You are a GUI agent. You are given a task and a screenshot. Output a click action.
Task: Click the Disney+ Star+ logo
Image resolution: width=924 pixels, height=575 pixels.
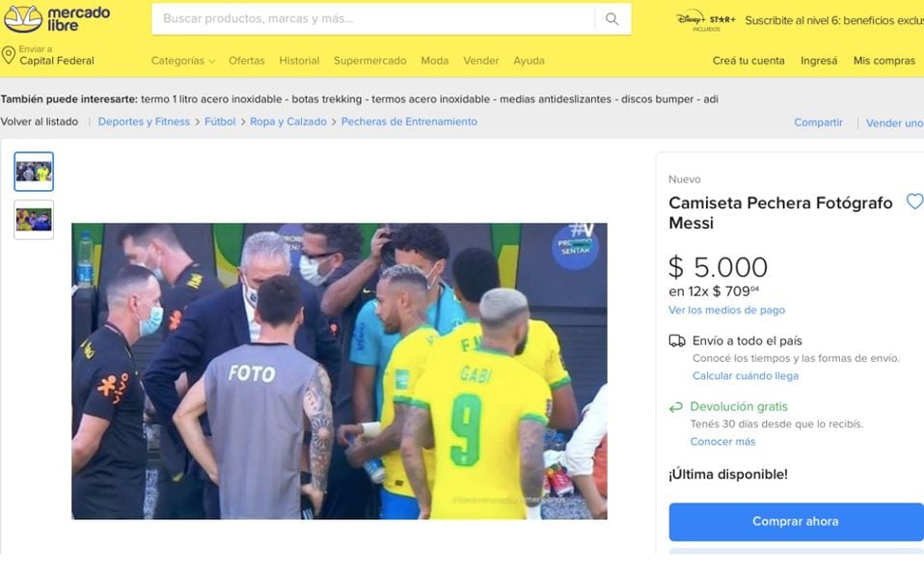click(x=706, y=20)
